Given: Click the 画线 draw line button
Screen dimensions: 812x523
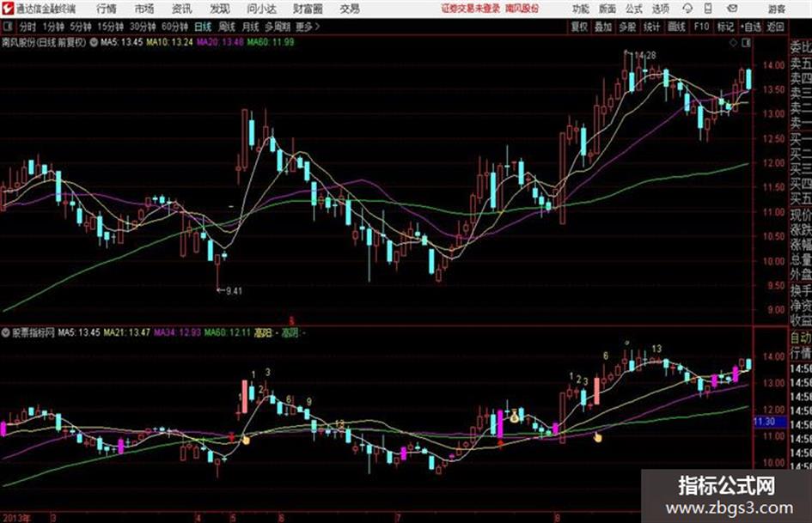Looking at the screenshot, I should (676, 27).
